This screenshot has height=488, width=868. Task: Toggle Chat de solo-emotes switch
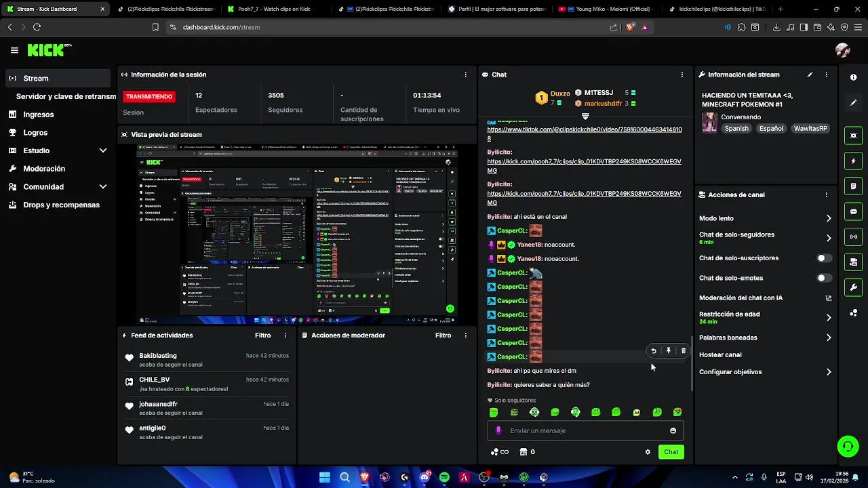(x=824, y=278)
